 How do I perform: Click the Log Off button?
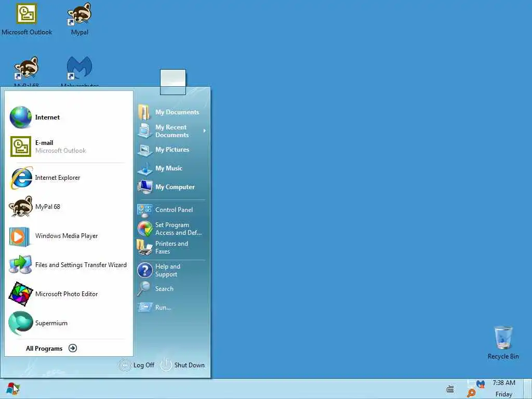point(137,365)
